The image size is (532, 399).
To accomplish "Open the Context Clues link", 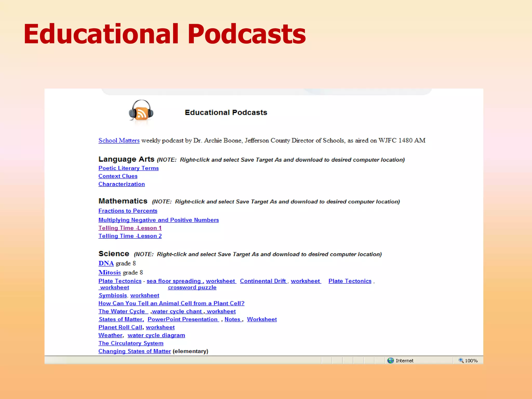I will [x=118, y=176].
